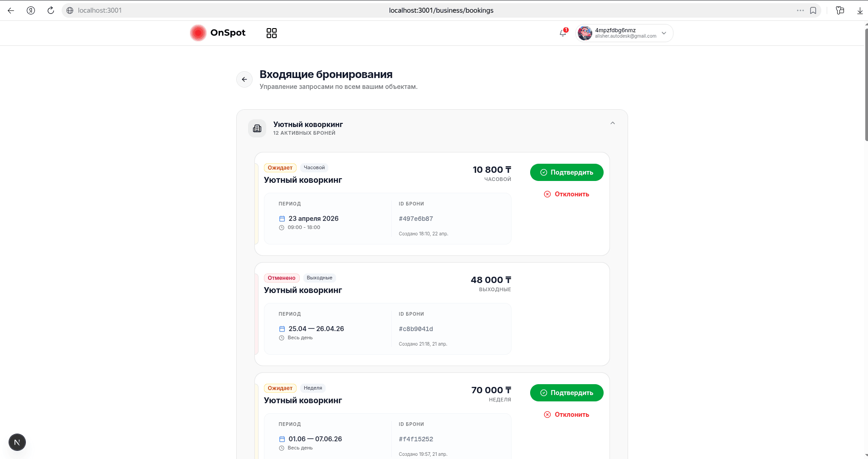
Task: Click the Ожидает badge on hourly booking
Action: point(280,168)
